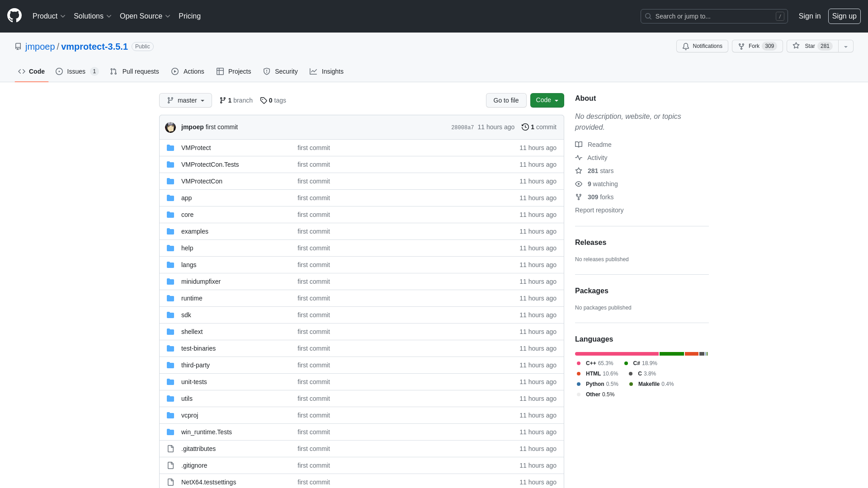The height and width of the screenshot is (488, 868).
Task: Expand the Solutions menu
Action: [x=93, y=16]
